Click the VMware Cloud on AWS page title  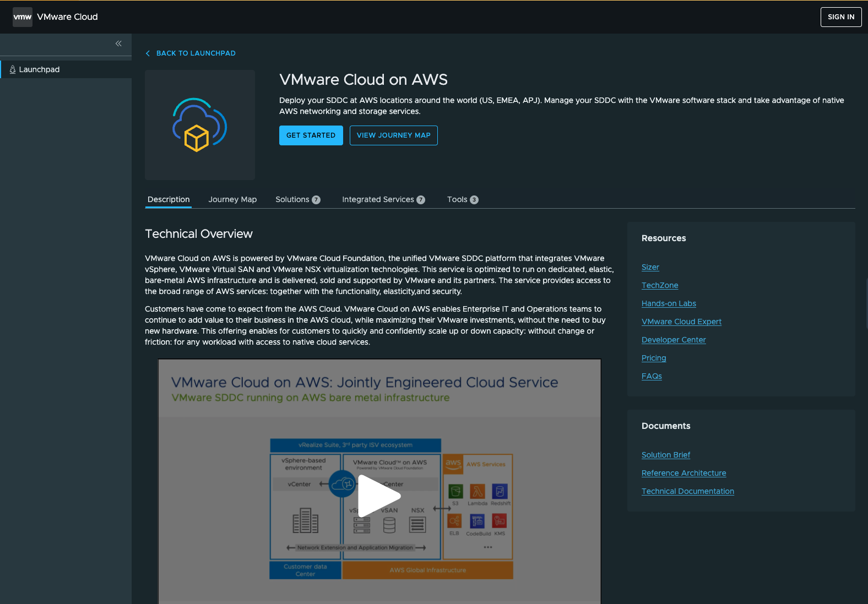tap(364, 80)
